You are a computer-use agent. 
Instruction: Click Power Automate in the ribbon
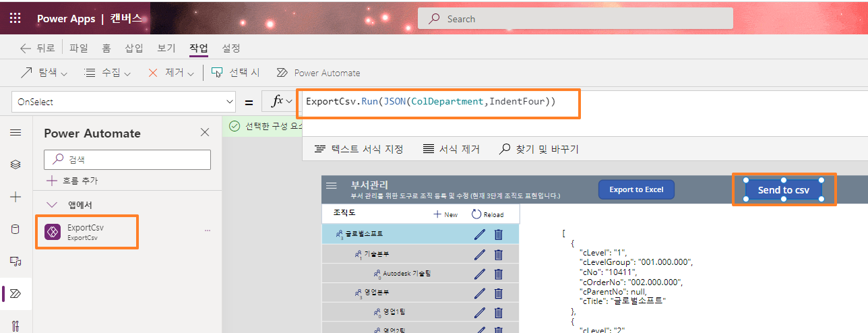coord(318,73)
